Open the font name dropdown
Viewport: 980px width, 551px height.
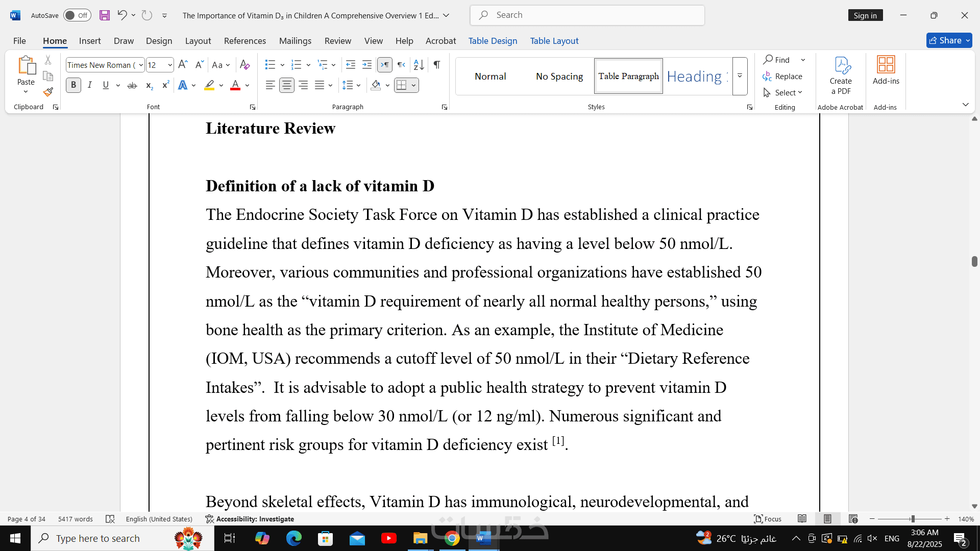[141, 65]
